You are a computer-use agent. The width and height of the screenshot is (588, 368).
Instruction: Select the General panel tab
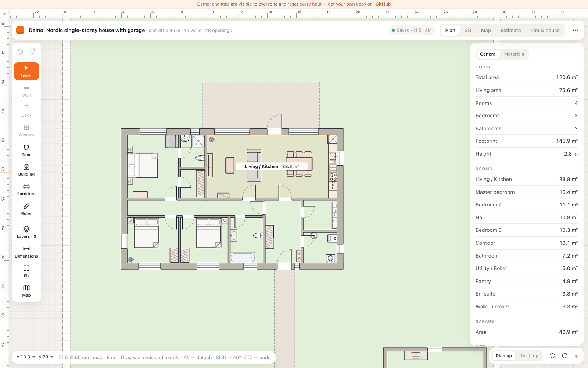pyautogui.click(x=488, y=54)
